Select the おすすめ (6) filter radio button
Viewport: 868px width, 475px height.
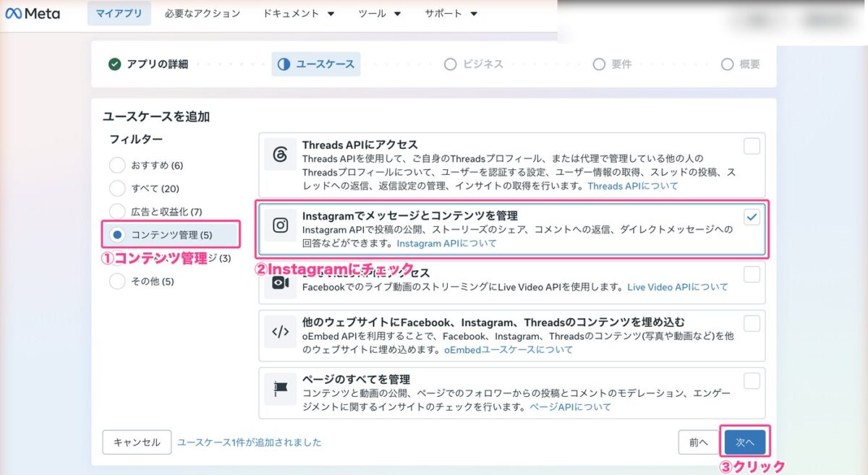point(117,166)
